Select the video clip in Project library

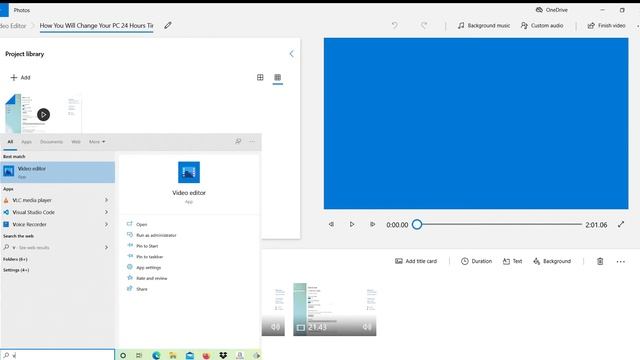[43, 113]
